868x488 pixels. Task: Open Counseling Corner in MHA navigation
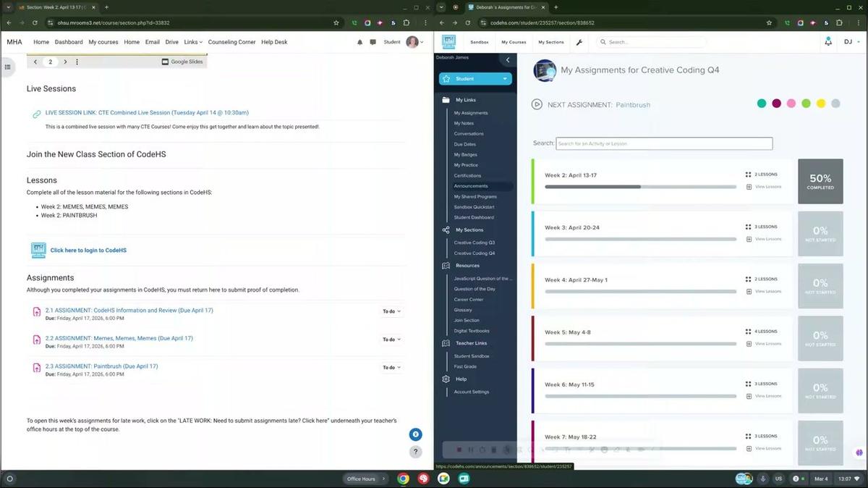pyautogui.click(x=231, y=42)
